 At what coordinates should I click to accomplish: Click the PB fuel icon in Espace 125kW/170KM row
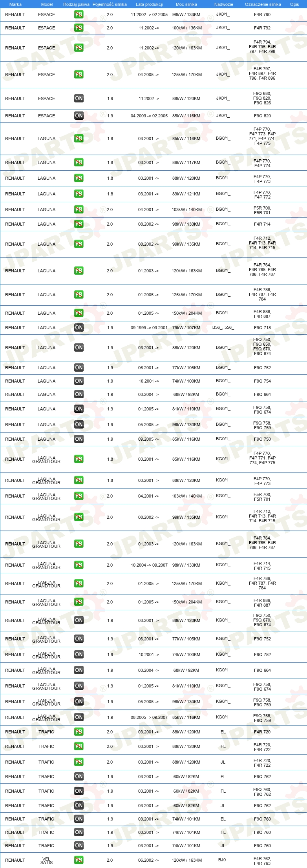[x=79, y=75]
